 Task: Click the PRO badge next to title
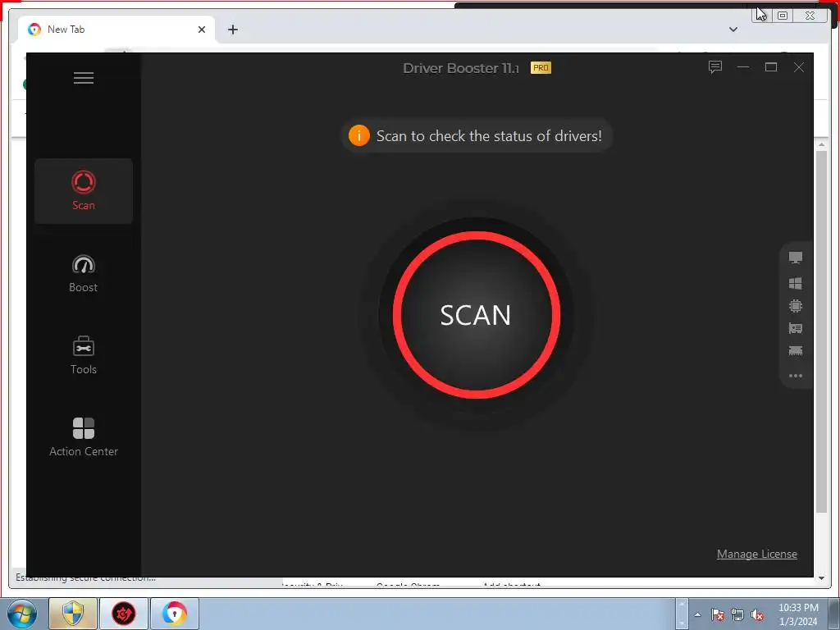[x=541, y=68]
